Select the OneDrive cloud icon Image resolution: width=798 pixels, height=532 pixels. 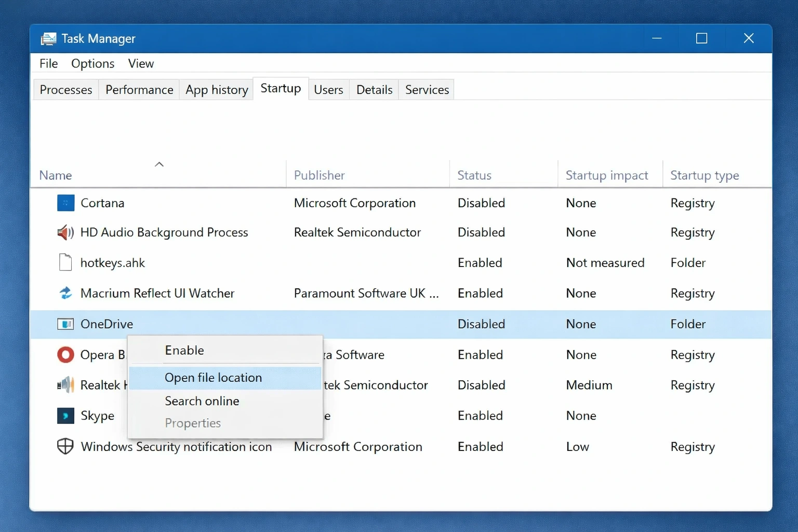65,324
